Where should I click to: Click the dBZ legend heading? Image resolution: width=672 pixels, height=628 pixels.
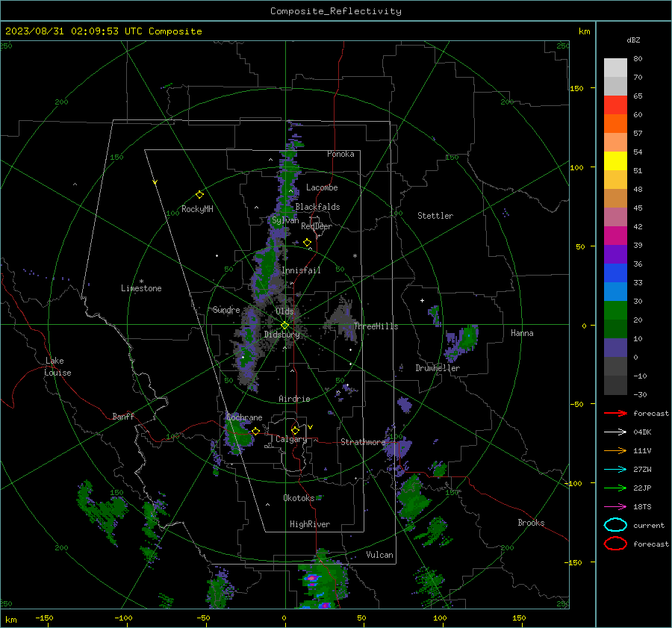(633, 40)
